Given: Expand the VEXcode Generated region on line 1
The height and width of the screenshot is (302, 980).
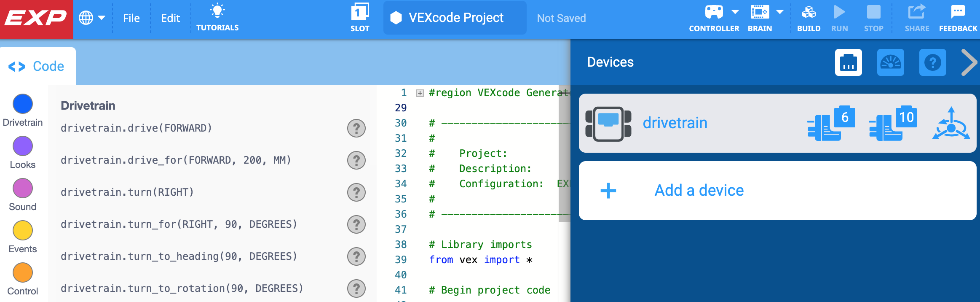Looking at the screenshot, I should coord(419,92).
